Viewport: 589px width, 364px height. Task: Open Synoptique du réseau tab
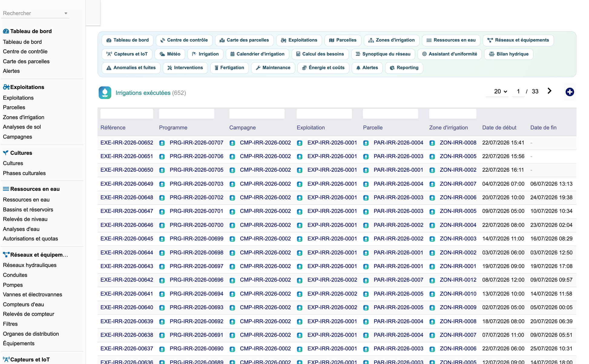point(383,54)
